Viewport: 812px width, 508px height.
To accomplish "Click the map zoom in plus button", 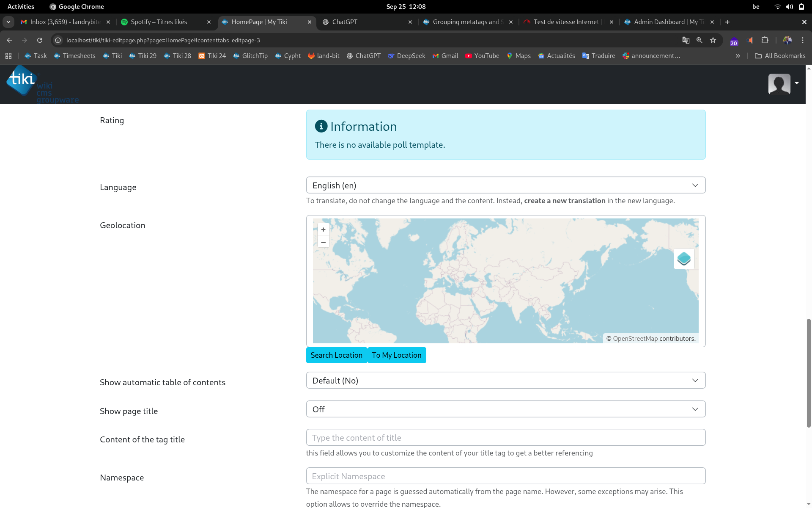I will tap(323, 229).
